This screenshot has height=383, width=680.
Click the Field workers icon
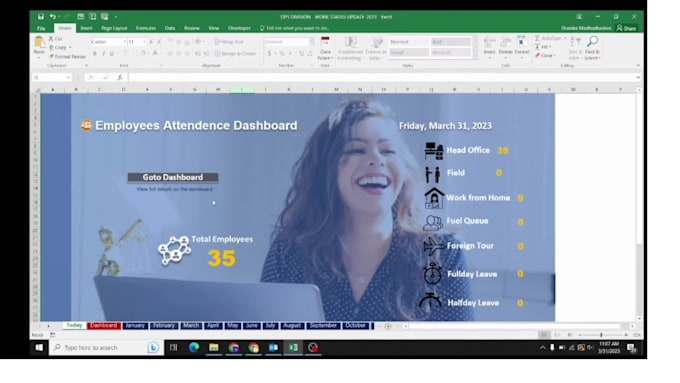tap(432, 174)
